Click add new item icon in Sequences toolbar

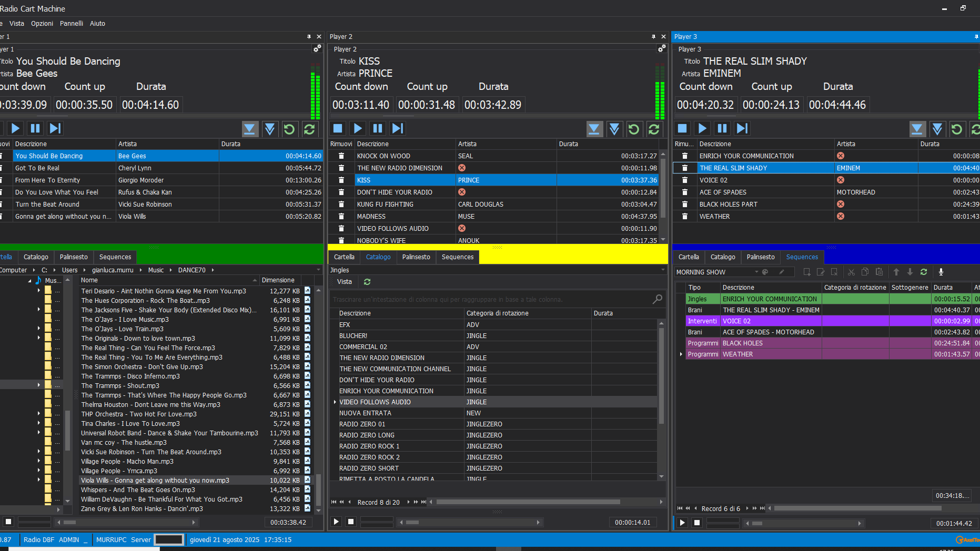coord(807,272)
